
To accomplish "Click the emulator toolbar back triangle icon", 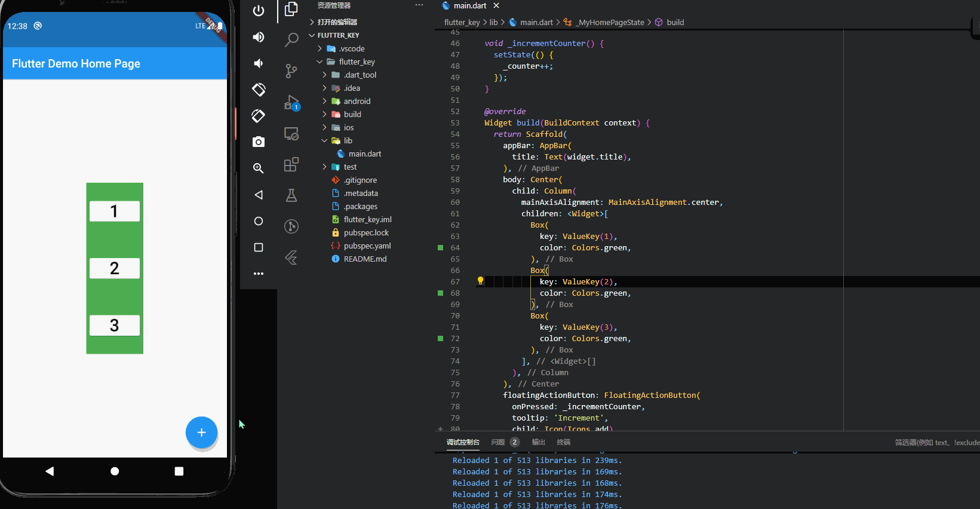I will (259, 195).
